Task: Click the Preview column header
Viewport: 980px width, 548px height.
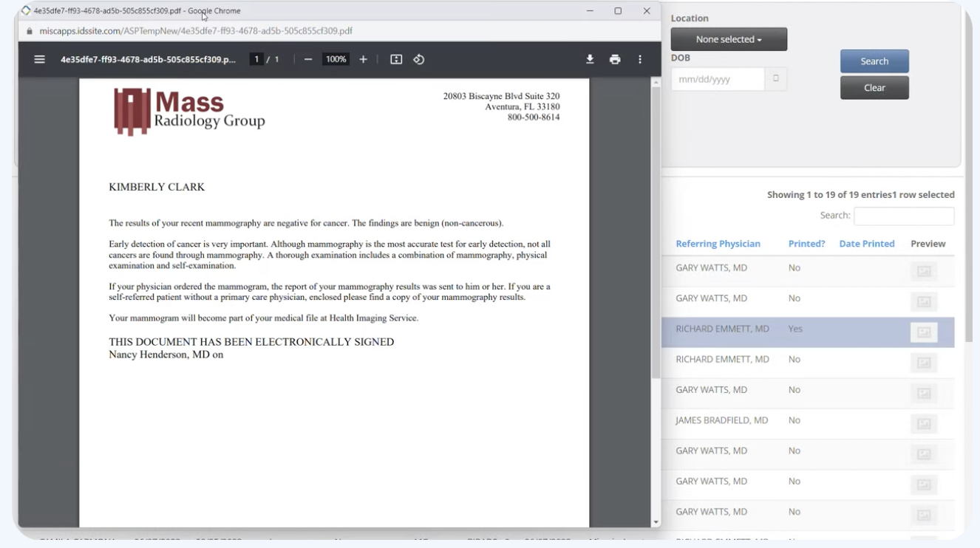Action: [x=928, y=244]
